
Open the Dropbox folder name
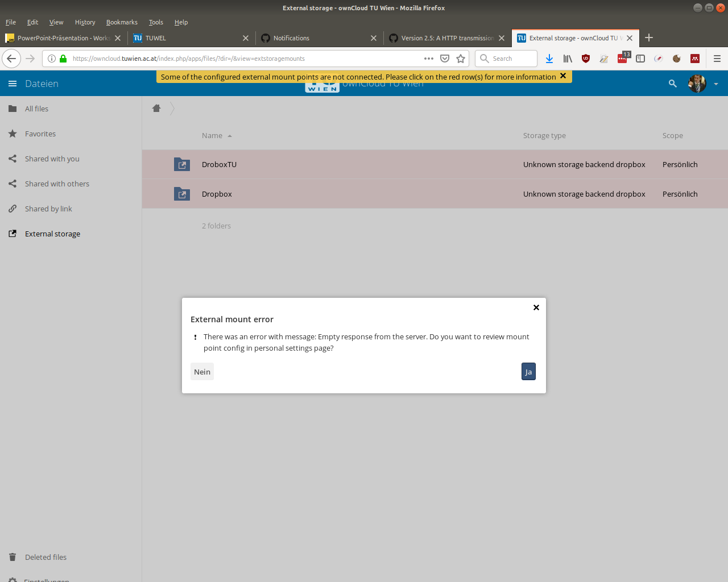[x=217, y=194]
